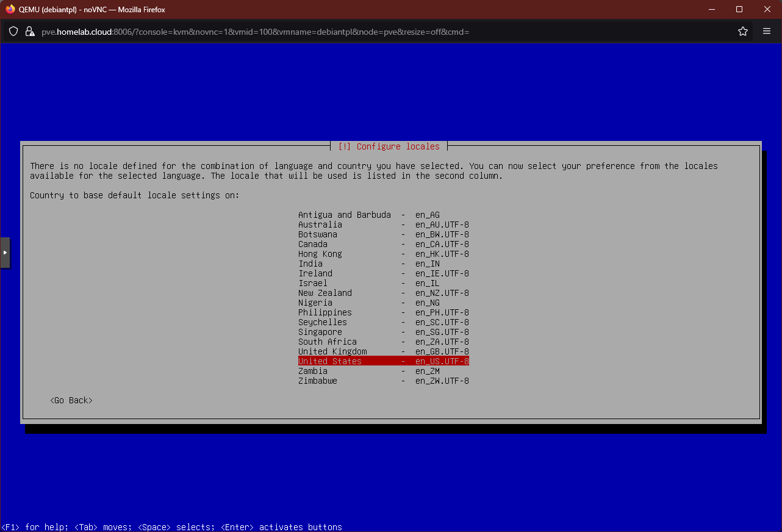Image resolution: width=782 pixels, height=532 pixels.
Task: Open the Firefox hamburger menu
Action: point(767,31)
